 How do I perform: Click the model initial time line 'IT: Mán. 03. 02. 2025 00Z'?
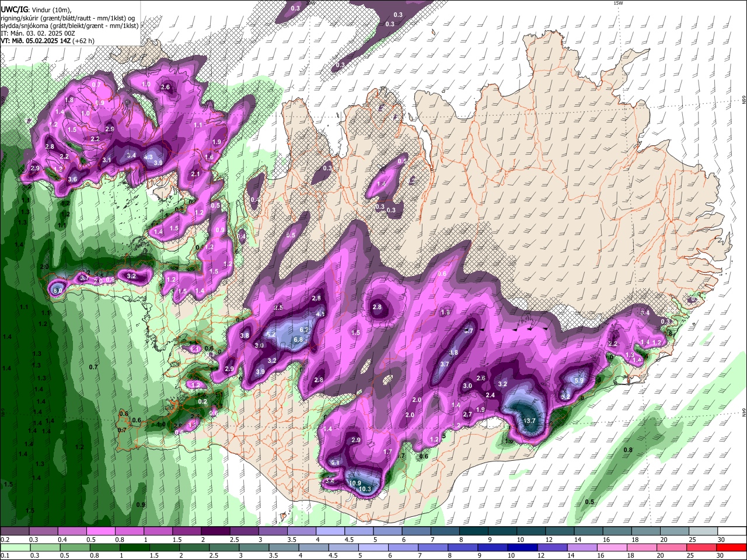[x=37, y=33]
